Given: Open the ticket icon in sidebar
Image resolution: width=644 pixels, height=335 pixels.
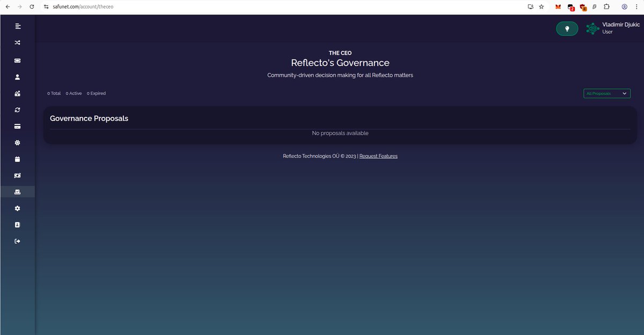Looking at the screenshot, I should pyautogui.click(x=18, y=61).
